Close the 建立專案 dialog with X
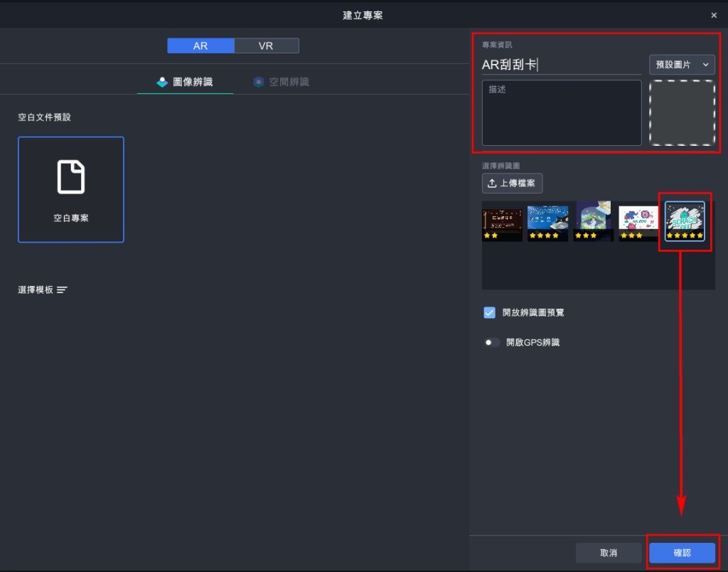 click(714, 15)
